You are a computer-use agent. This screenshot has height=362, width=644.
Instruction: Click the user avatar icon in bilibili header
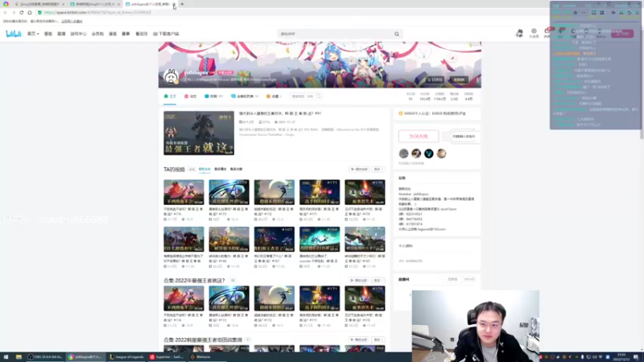tap(519, 33)
